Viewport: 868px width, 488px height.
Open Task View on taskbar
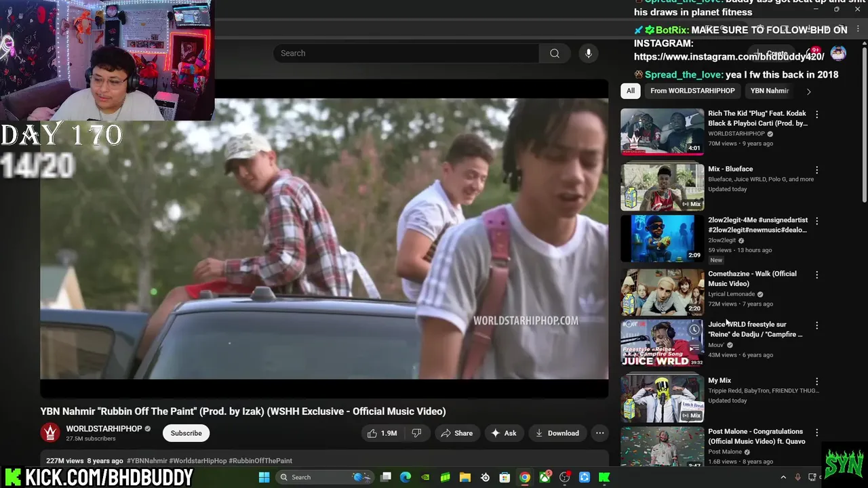coord(386,477)
